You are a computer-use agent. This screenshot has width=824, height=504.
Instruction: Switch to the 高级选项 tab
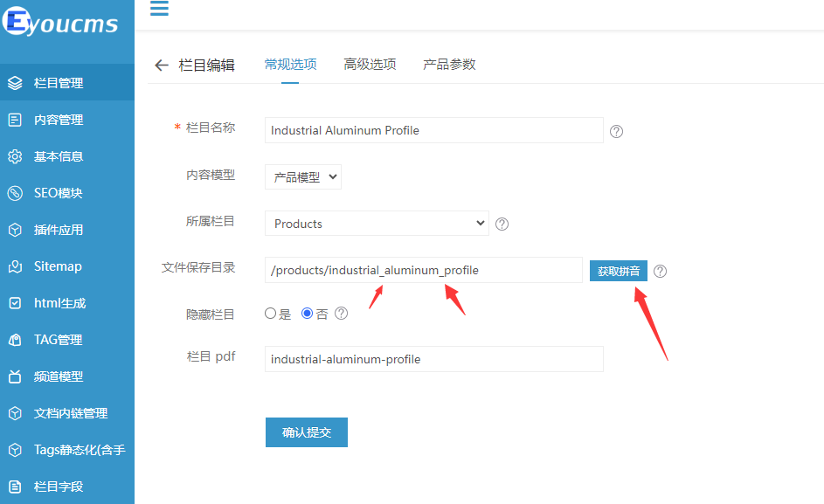[x=370, y=65]
